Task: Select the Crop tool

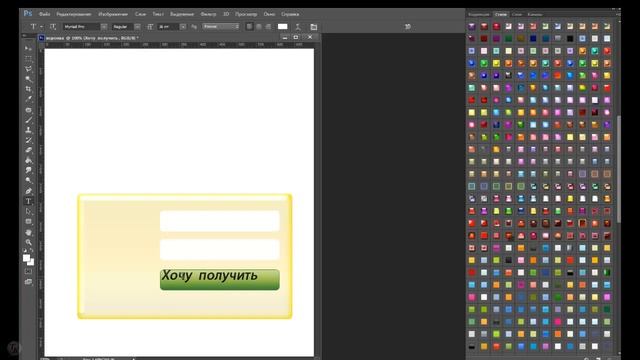Action: click(x=28, y=89)
